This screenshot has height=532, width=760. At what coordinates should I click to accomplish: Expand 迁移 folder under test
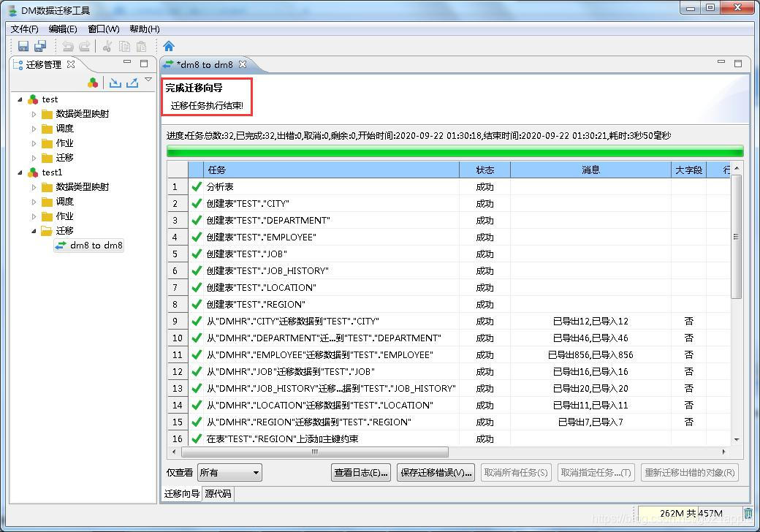(x=34, y=158)
